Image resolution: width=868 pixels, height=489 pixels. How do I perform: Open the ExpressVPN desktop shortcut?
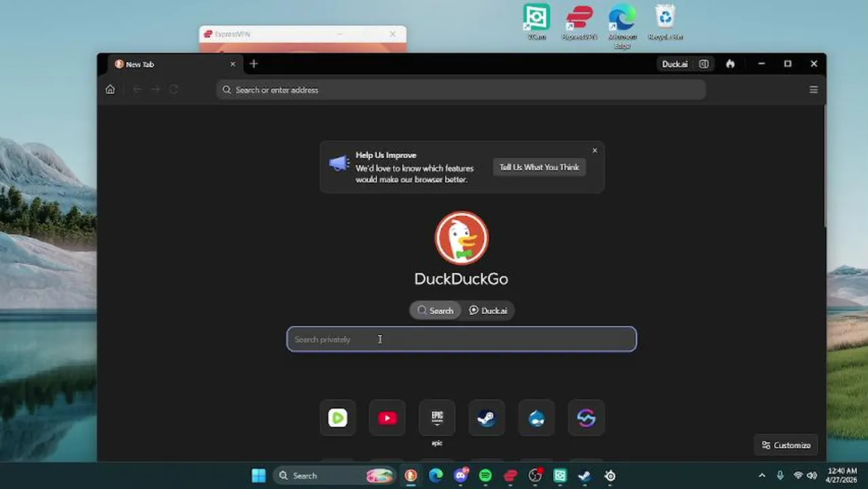pyautogui.click(x=579, y=22)
